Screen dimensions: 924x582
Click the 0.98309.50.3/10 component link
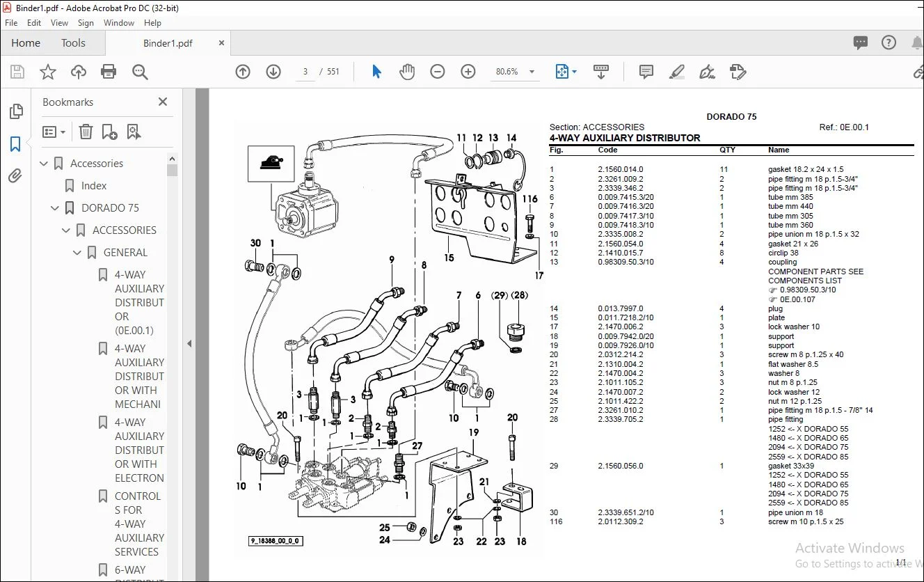coord(808,290)
